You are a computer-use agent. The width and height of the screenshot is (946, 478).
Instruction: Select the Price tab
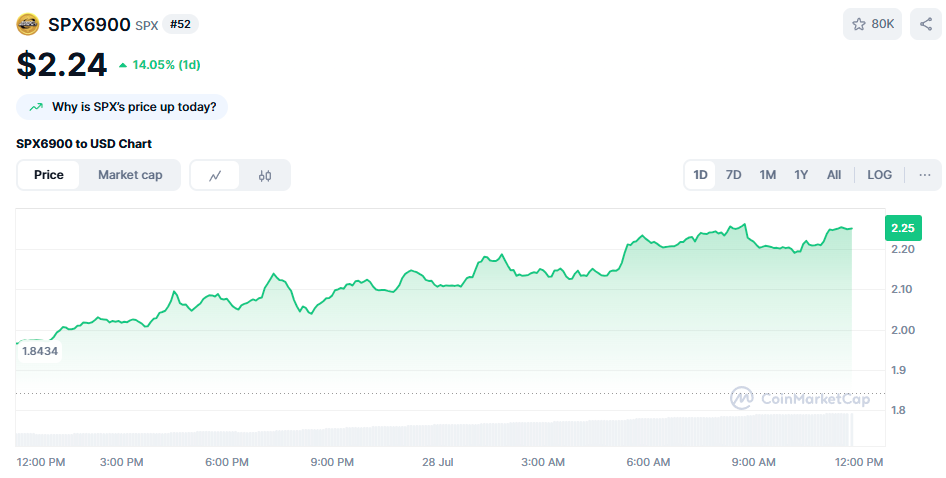[49, 175]
